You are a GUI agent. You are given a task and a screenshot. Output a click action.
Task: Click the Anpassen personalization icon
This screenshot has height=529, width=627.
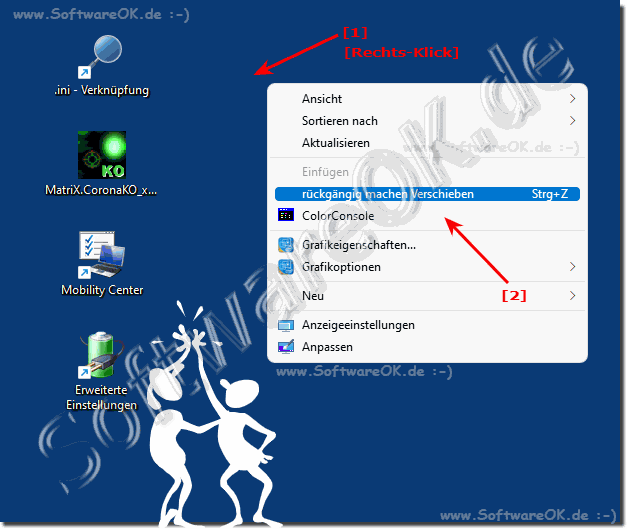[286, 347]
